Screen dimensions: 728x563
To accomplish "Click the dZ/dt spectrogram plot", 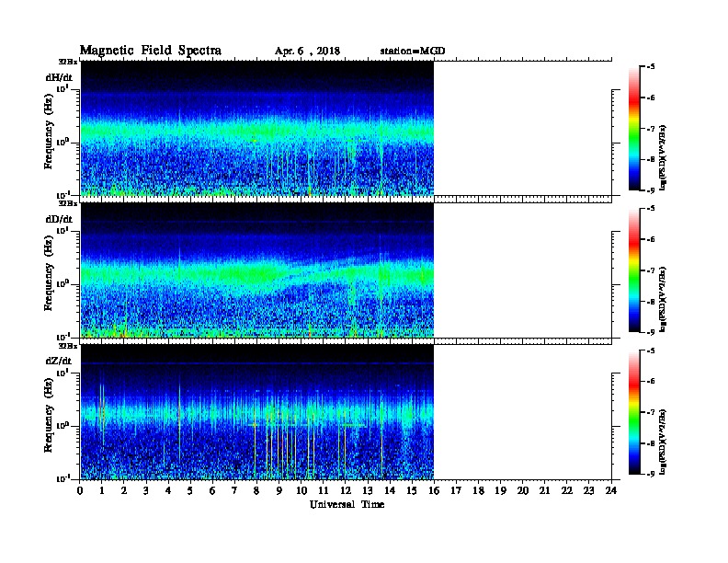I will (256, 412).
